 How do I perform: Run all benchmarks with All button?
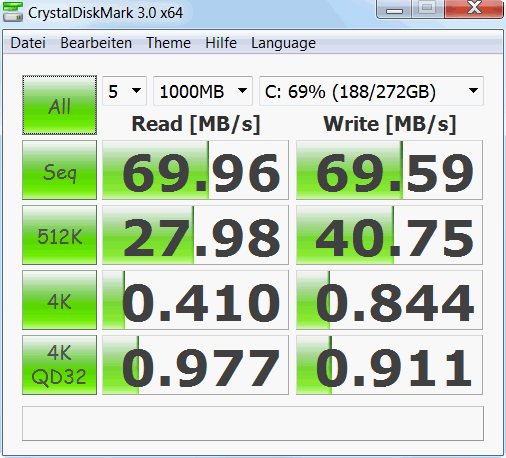click(60, 105)
